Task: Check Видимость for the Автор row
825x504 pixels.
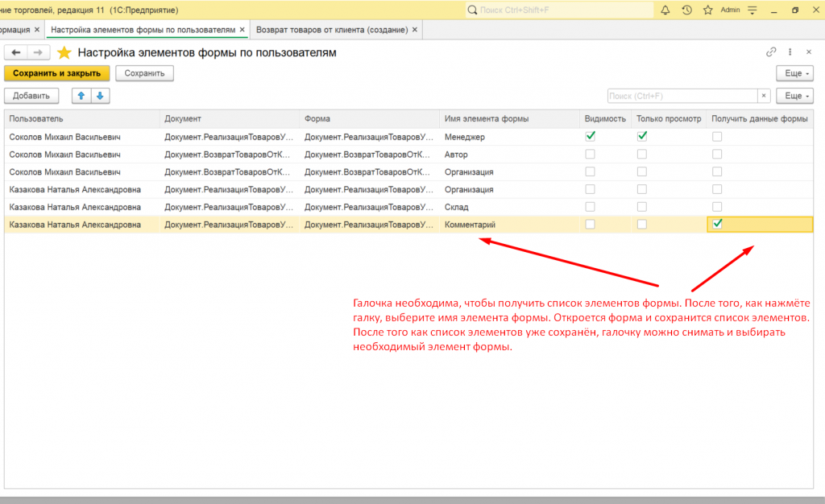Action: pos(591,155)
